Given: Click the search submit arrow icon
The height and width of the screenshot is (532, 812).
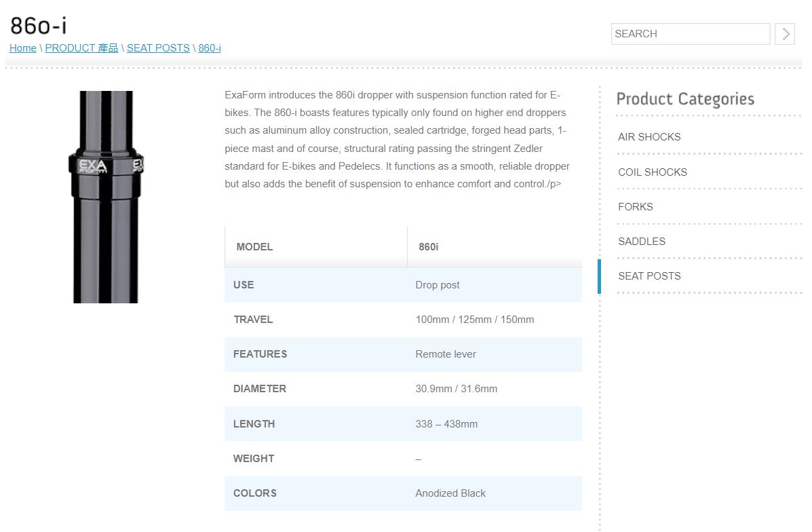Looking at the screenshot, I should (785, 34).
